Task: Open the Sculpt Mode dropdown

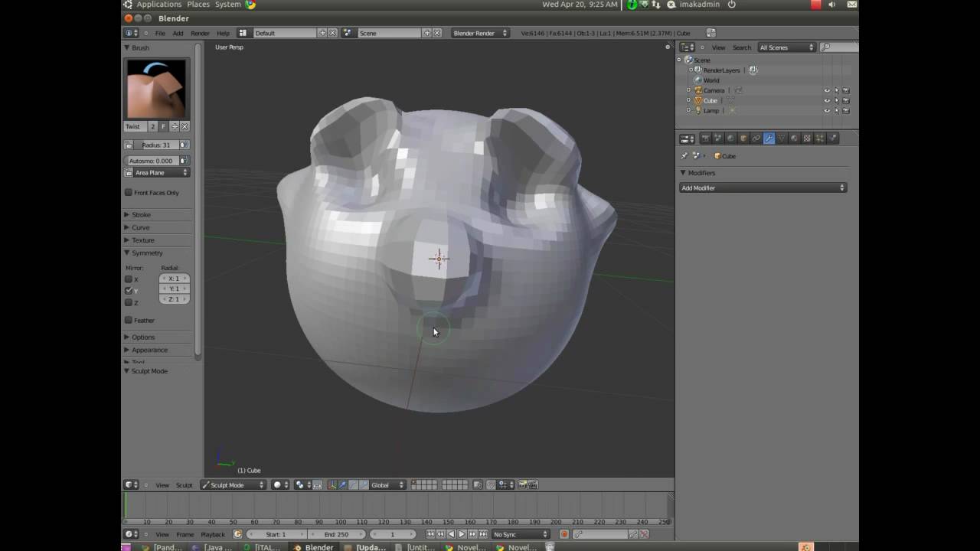Action: click(x=233, y=484)
